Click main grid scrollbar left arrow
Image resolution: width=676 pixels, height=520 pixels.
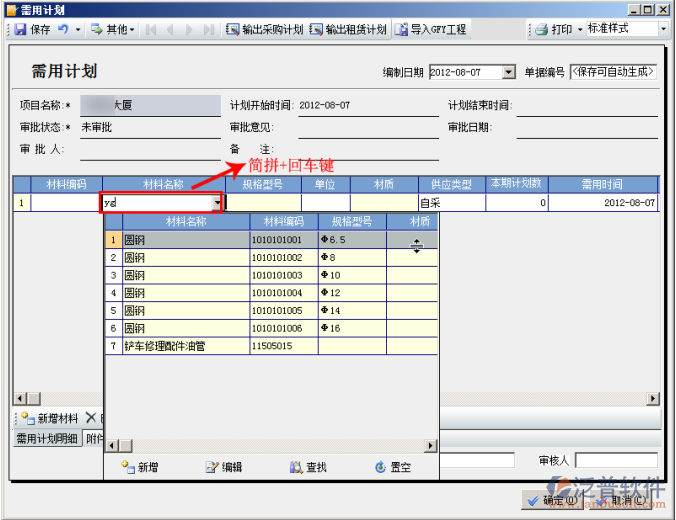20,398
